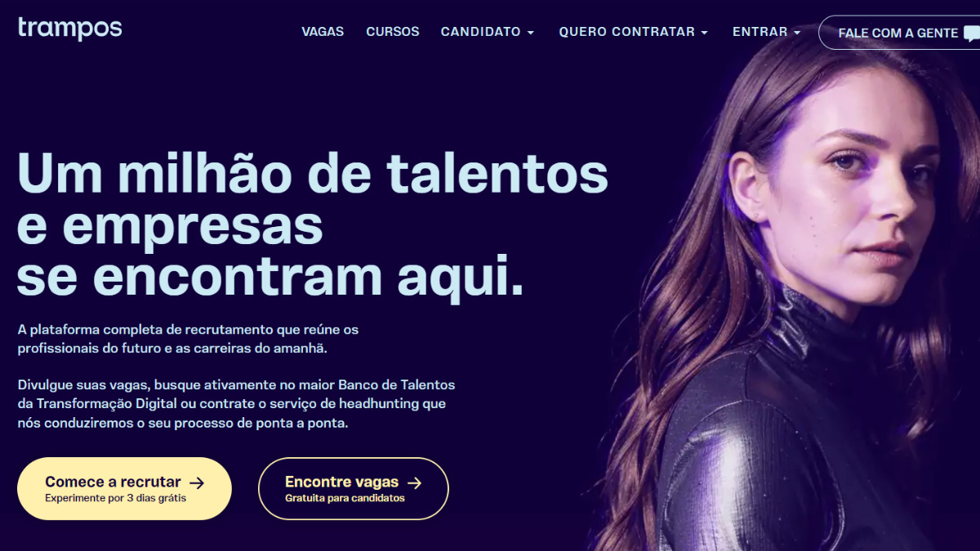Click the arrow icon in Comece a recrutar

coord(196,482)
